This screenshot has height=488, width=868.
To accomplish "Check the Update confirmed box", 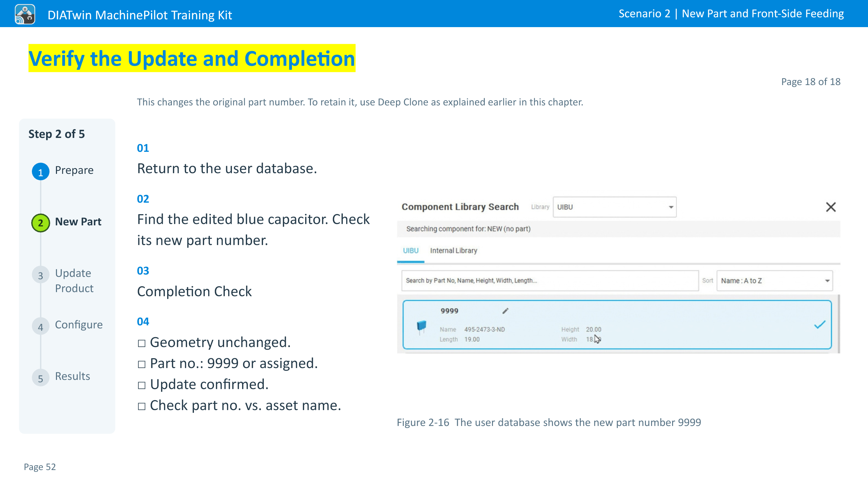I will point(142,385).
